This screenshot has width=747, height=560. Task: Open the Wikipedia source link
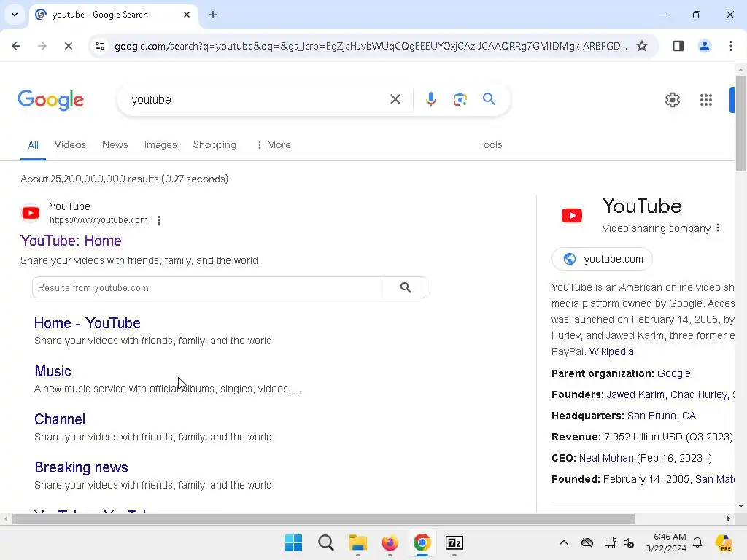[611, 351]
